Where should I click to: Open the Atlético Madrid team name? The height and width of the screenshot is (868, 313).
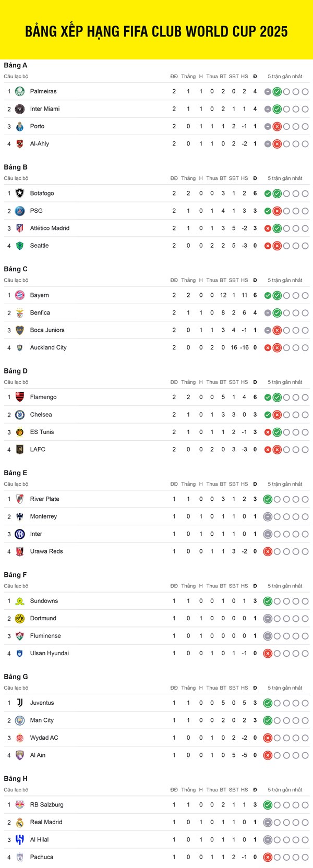(50, 228)
